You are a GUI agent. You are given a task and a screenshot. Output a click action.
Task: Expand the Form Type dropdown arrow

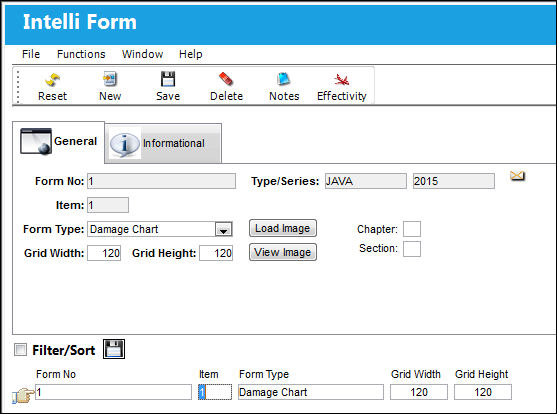click(223, 230)
